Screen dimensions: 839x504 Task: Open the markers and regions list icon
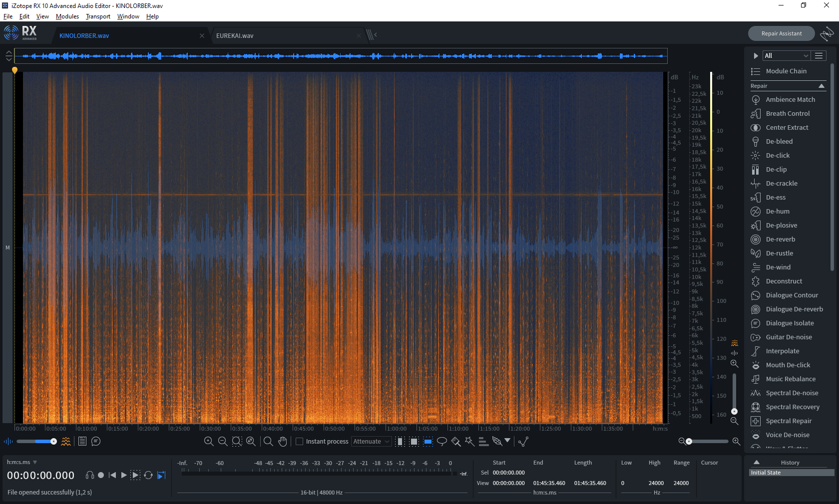[x=82, y=442]
